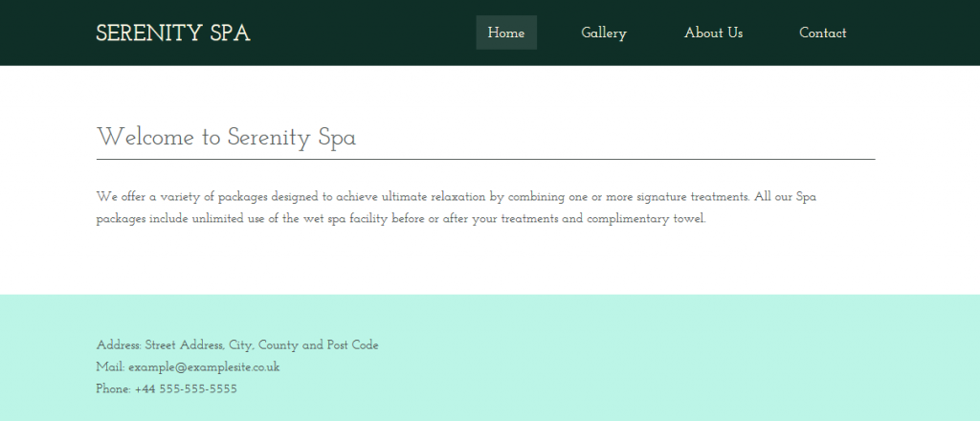
Task: Click the 'Phone:' label in footer
Action: 114,389
